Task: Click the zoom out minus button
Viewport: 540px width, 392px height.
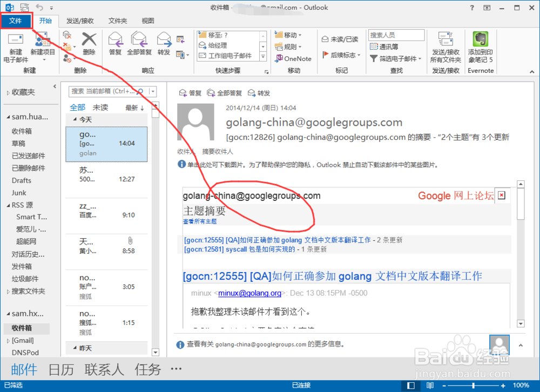Action: tap(444, 386)
